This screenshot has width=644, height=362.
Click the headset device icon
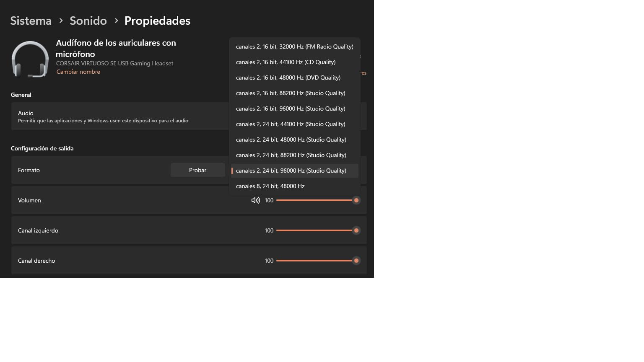pyautogui.click(x=30, y=59)
